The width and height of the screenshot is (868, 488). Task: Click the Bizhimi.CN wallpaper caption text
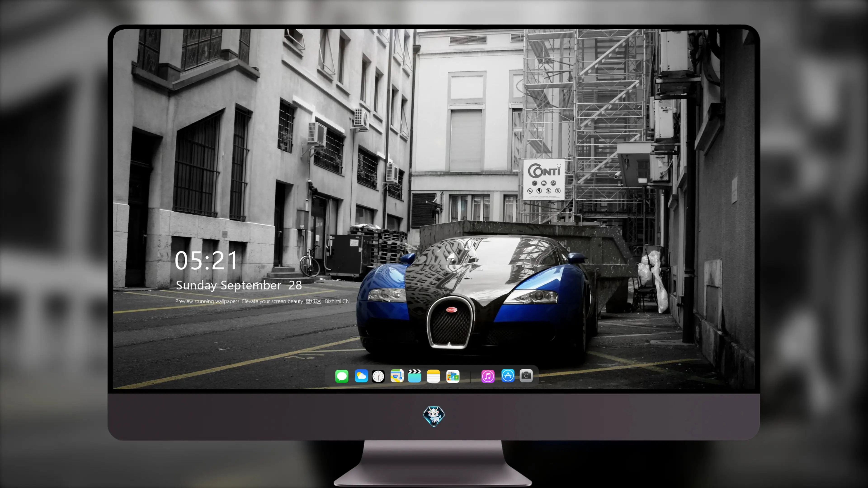pos(262,301)
